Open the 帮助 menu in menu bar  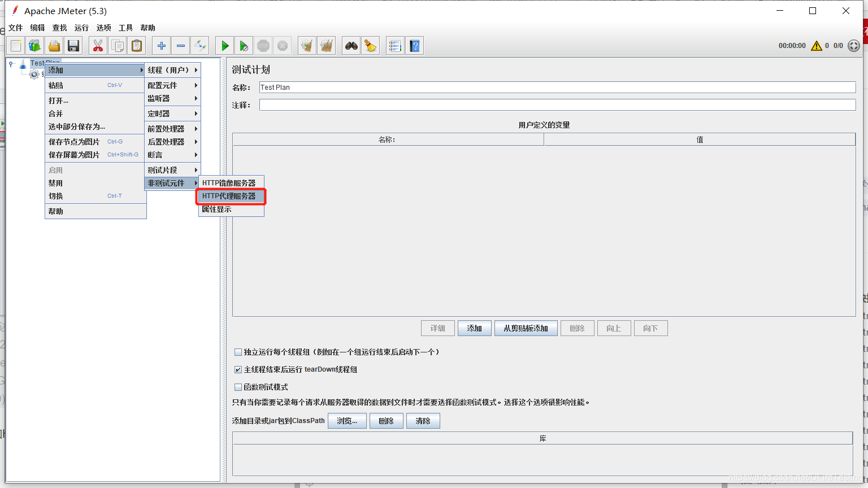point(147,28)
